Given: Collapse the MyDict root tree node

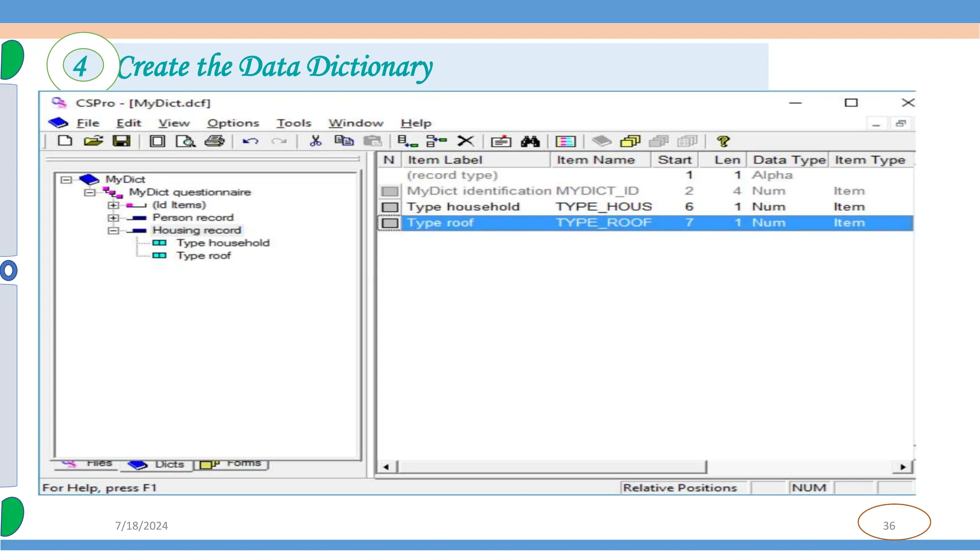Looking at the screenshot, I should (66, 179).
